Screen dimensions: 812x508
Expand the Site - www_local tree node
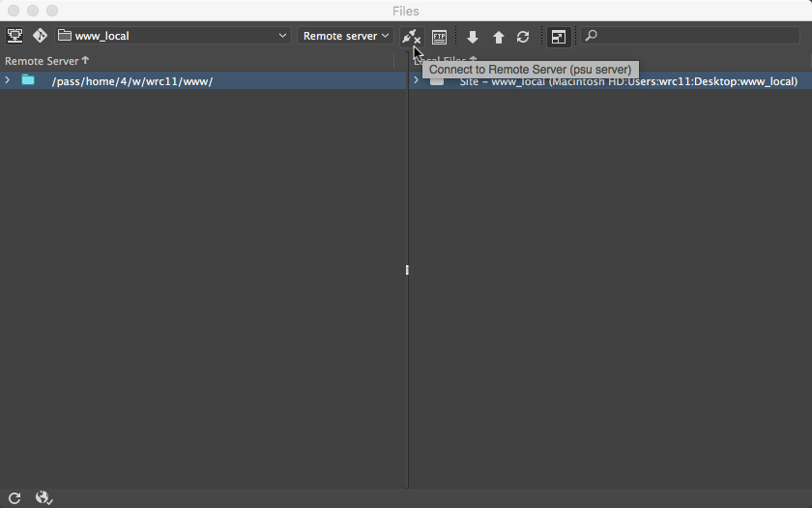click(x=417, y=80)
